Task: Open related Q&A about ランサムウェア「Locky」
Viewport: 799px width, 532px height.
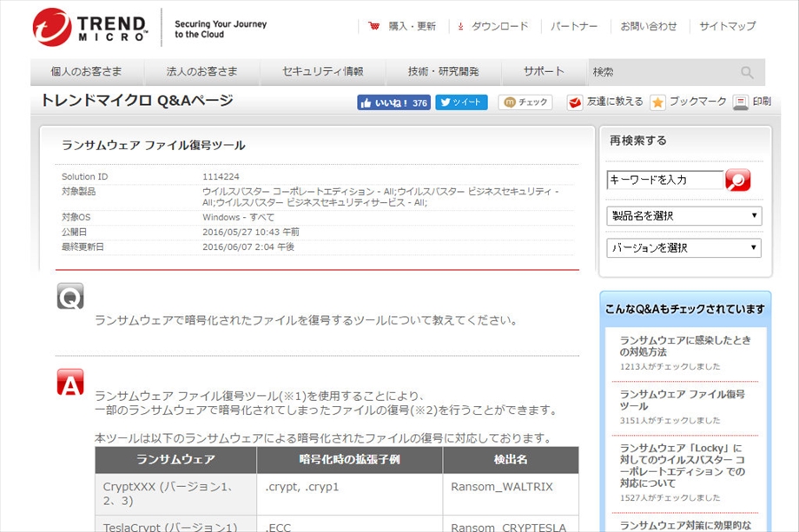Action: (683, 466)
